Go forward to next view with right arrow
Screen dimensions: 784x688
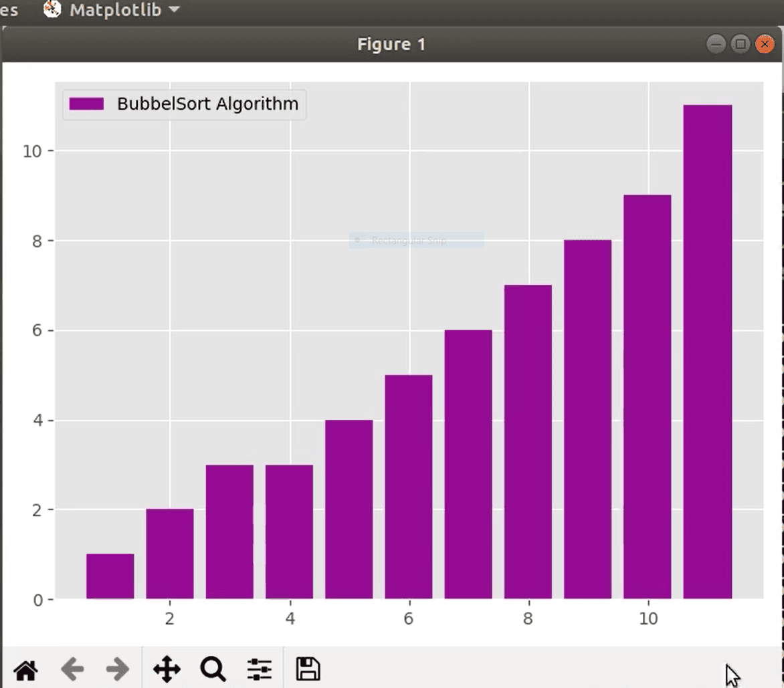click(118, 669)
